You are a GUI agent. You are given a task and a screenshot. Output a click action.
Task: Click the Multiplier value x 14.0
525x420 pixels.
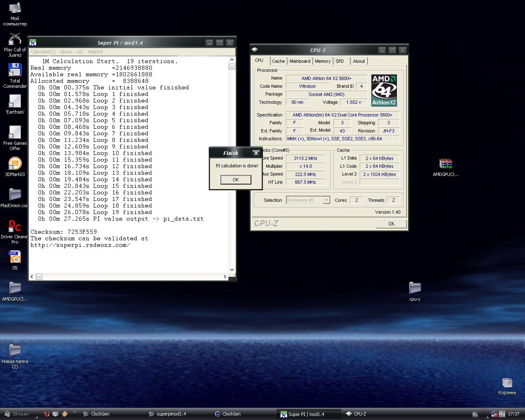coord(306,166)
